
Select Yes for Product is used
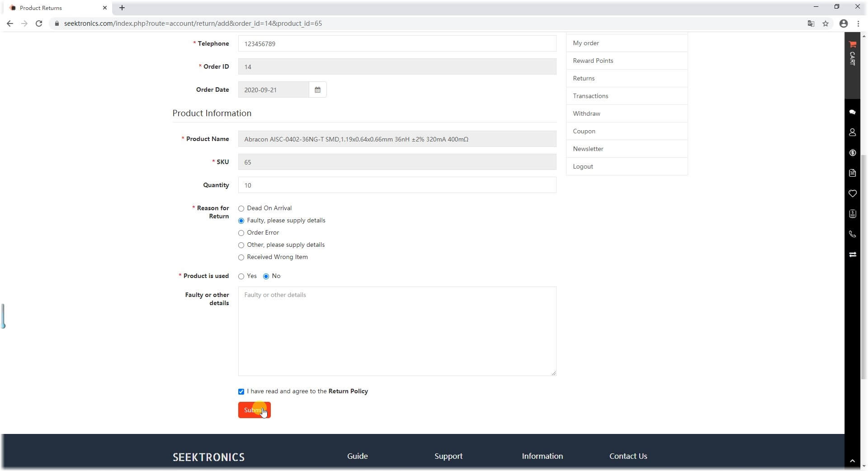(x=241, y=276)
